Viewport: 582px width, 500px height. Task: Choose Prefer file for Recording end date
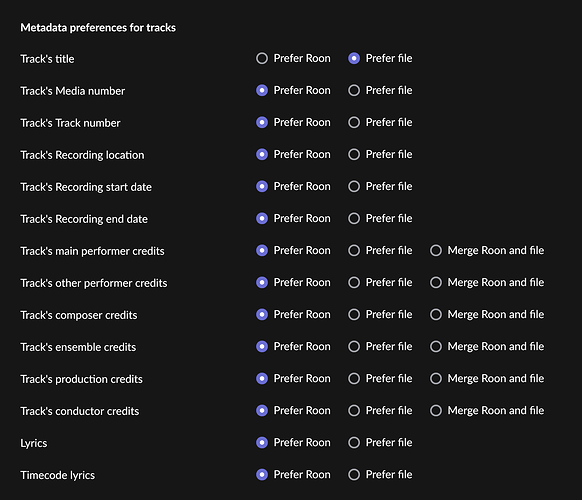(354, 218)
